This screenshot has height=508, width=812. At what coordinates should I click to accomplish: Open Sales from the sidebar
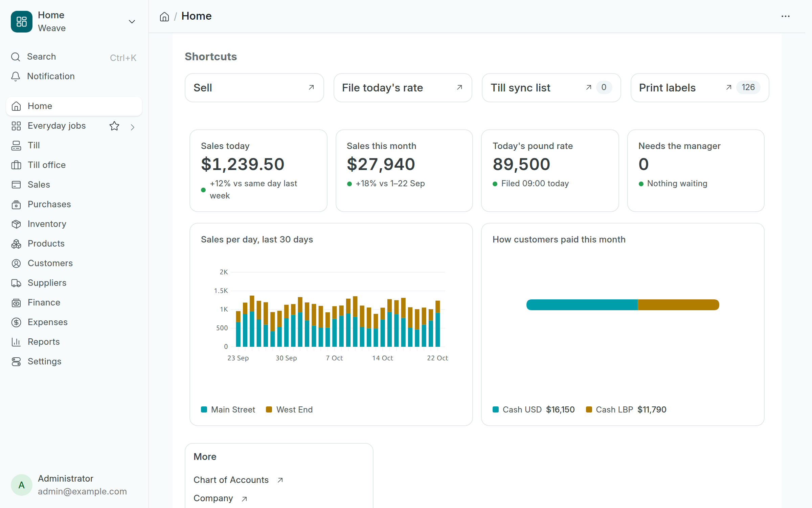pyautogui.click(x=74, y=185)
